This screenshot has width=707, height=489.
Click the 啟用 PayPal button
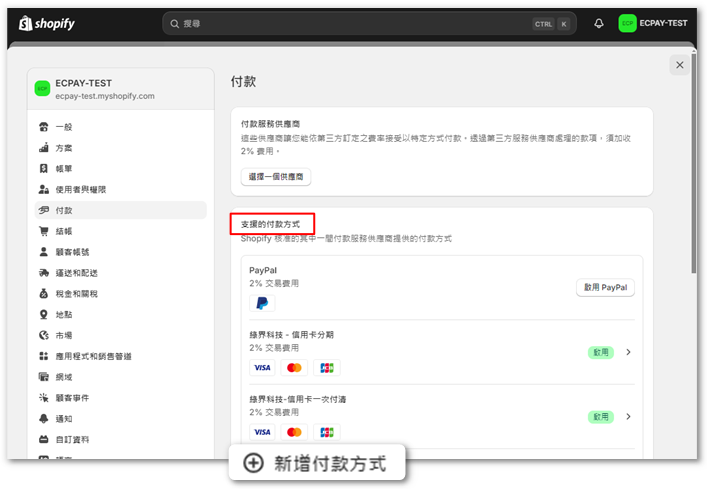click(x=605, y=287)
